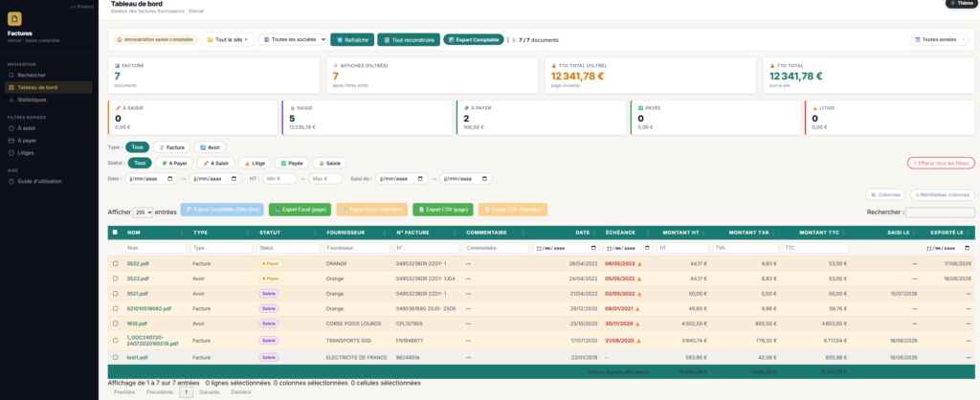Click the warning icon next to 05/05/2022

point(639,278)
